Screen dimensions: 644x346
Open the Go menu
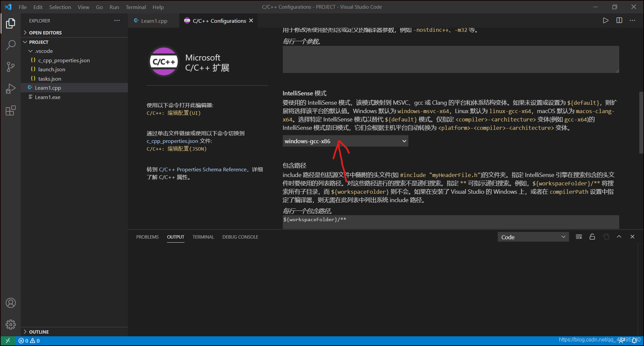(99, 7)
